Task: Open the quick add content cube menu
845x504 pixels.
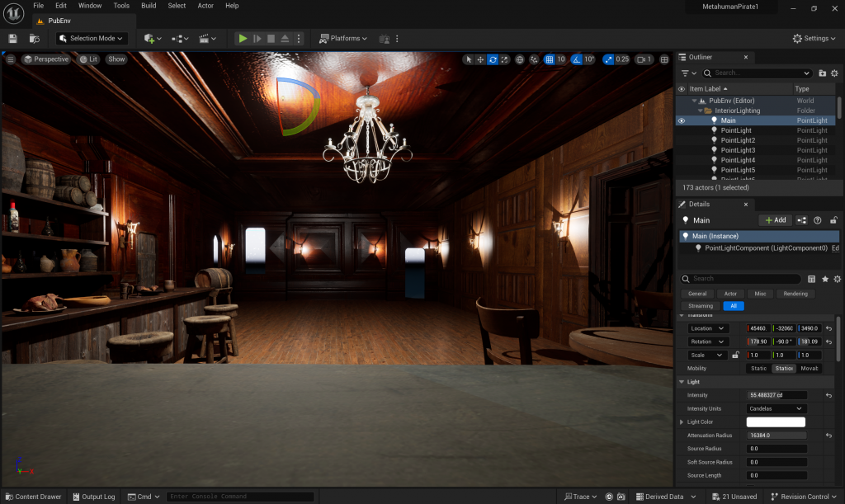Action: 153,38
